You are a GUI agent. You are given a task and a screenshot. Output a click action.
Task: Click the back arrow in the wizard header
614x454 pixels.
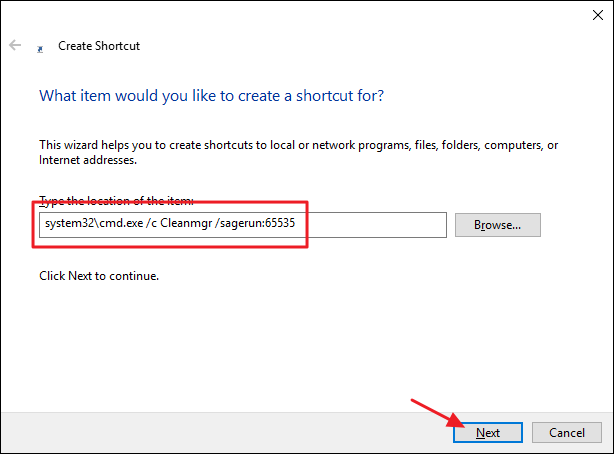[x=15, y=45]
